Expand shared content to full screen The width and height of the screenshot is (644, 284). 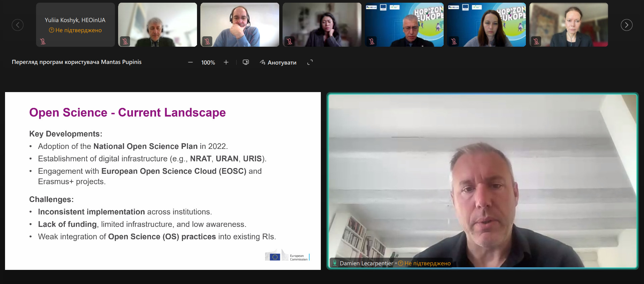[310, 62]
